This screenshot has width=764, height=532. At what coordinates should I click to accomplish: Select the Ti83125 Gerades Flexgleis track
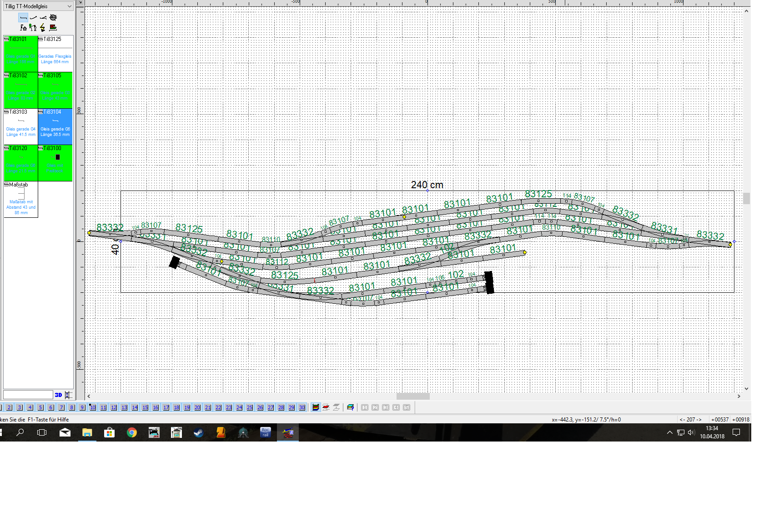55,54
